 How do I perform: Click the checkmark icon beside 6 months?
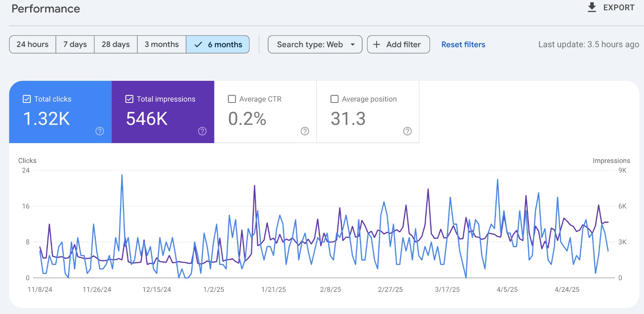click(x=198, y=45)
